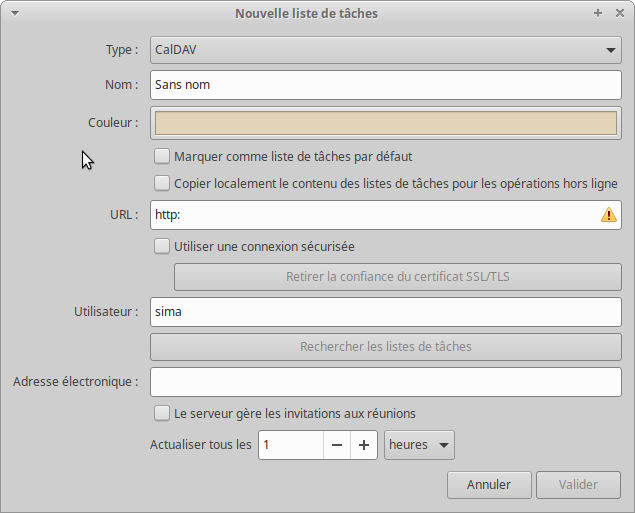This screenshot has height=513, width=635.
Task: Expand the heures time unit dropdown
Action: [x=419, y=445]
